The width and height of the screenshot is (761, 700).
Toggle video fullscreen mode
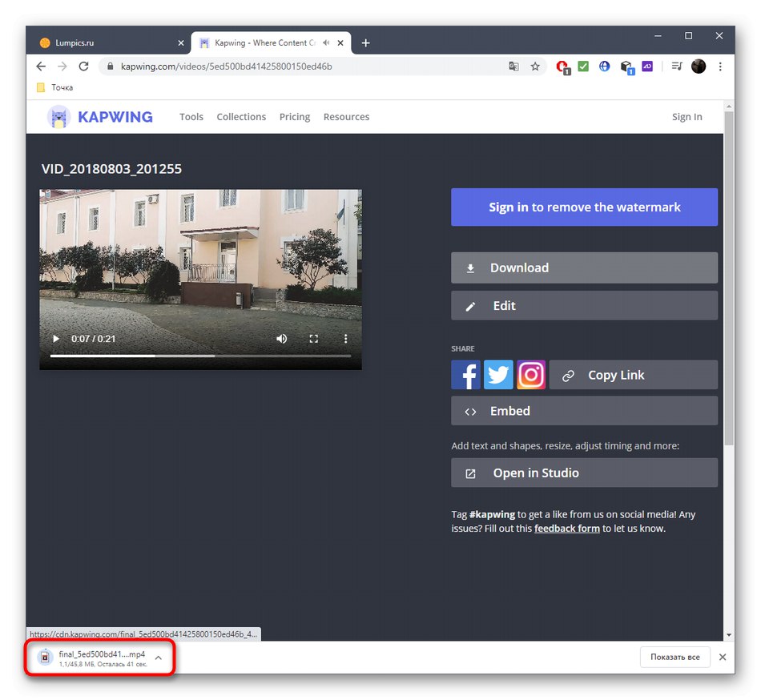click(x=313, y=339)
